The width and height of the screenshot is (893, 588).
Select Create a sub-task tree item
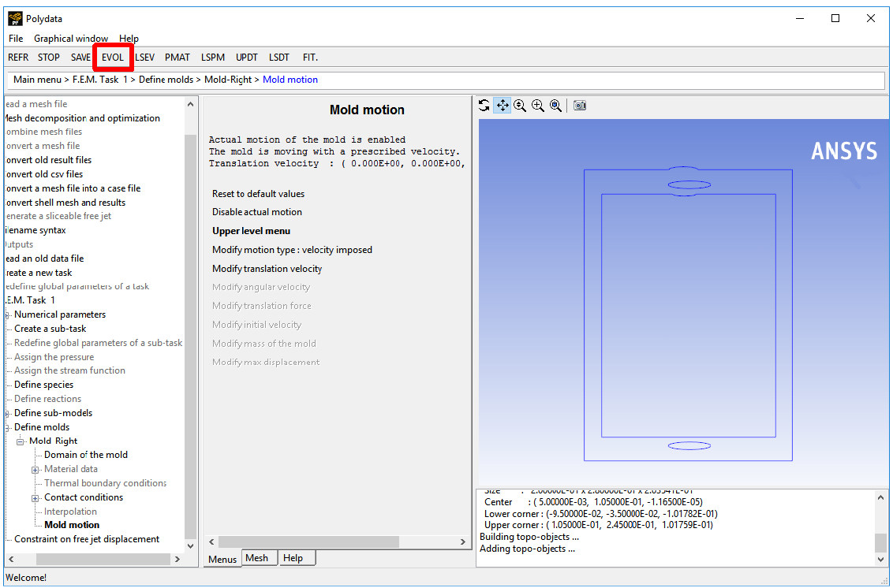[50, 329]
